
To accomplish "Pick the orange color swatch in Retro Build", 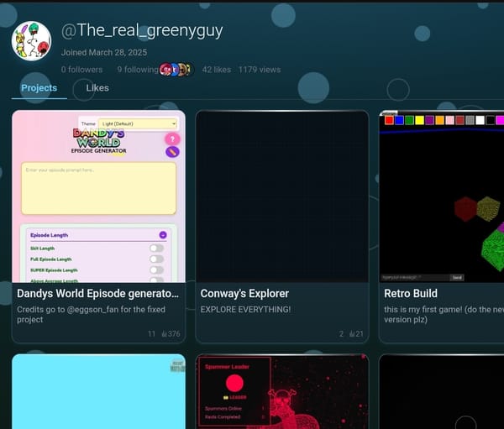I will coord(439,120).
